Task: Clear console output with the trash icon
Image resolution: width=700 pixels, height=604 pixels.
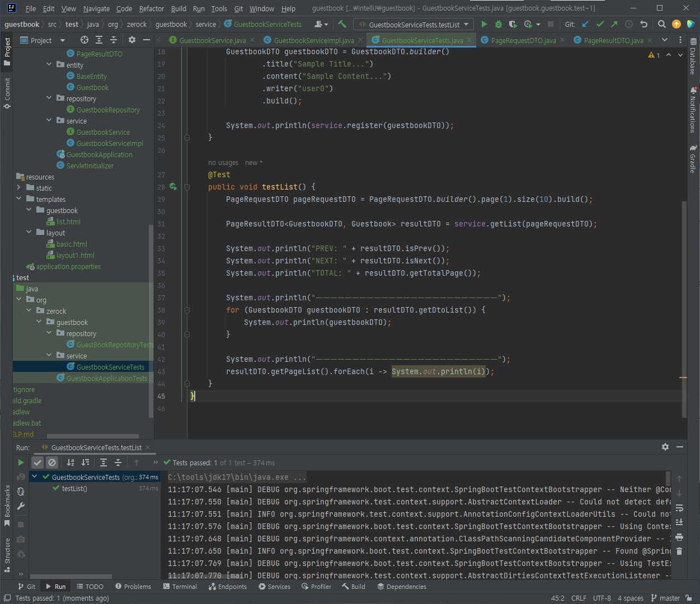Action: point(679,551)
